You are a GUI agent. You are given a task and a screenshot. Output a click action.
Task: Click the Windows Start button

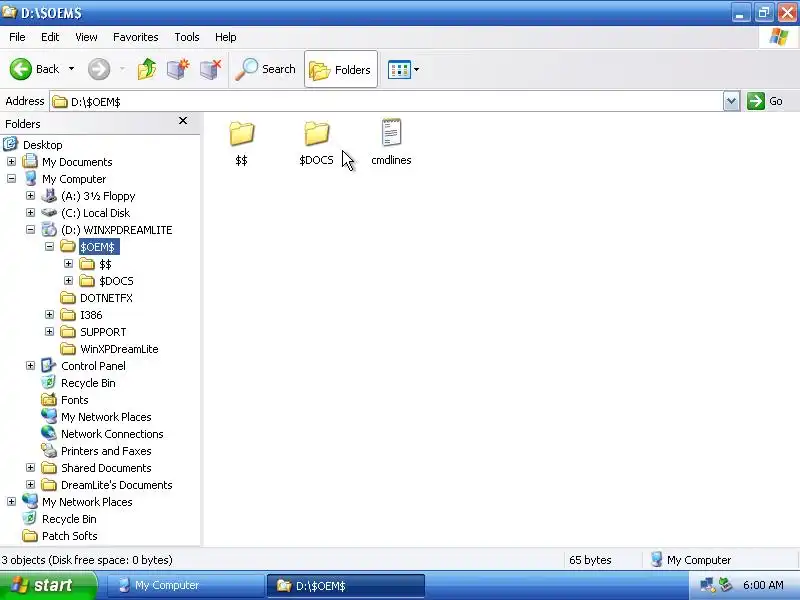(48, 586)
